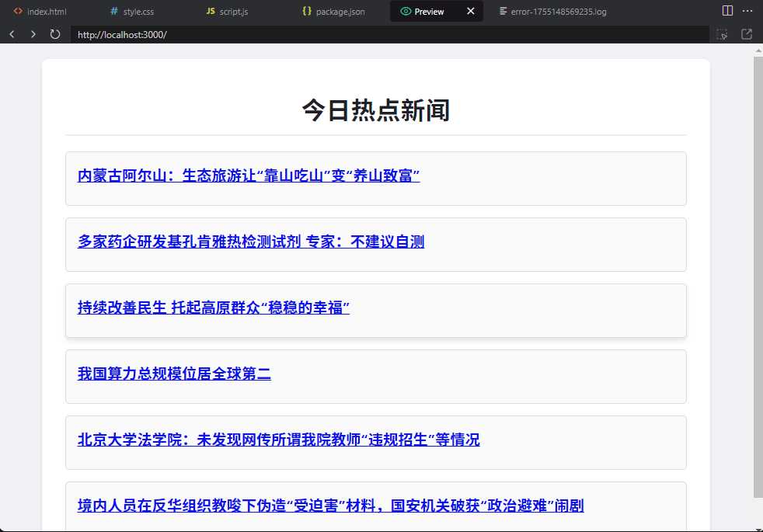
Task: Open the more actions ellipsis menu
Action: click(747, 10)
